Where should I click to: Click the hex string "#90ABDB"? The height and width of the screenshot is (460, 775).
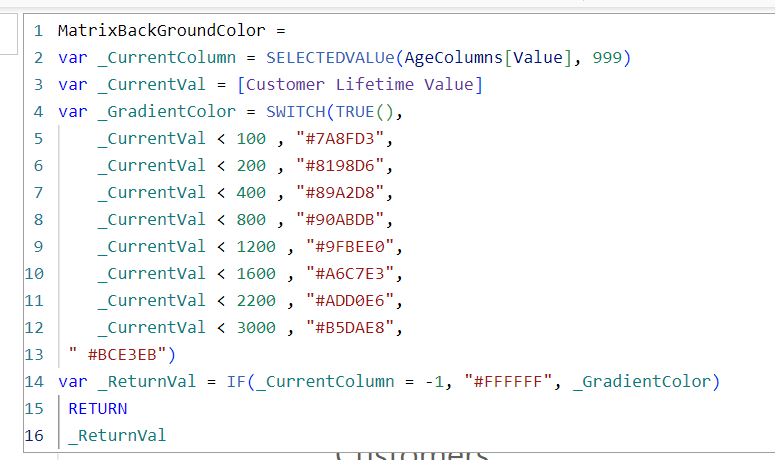click(x=340, y=219)
